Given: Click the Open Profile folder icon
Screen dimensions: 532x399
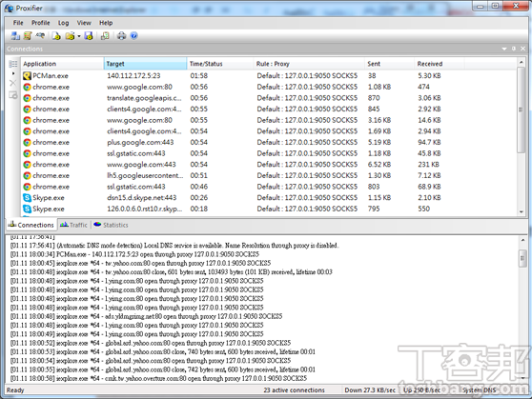Looking at the screenshot, I should 70,35.
